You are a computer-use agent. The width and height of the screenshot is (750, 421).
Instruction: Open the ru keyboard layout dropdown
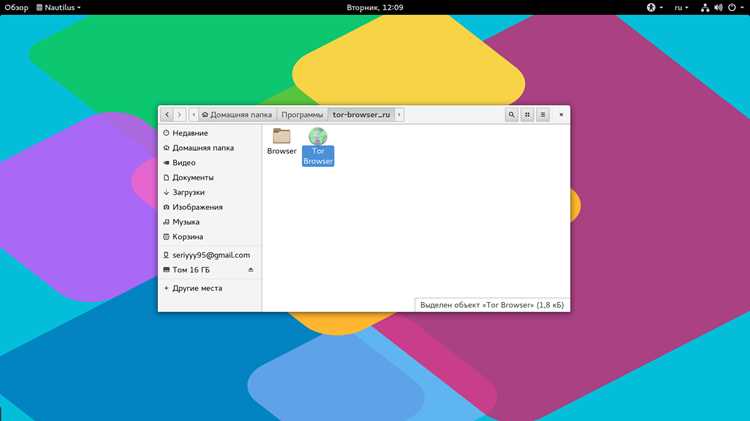[x=681, y=7]
